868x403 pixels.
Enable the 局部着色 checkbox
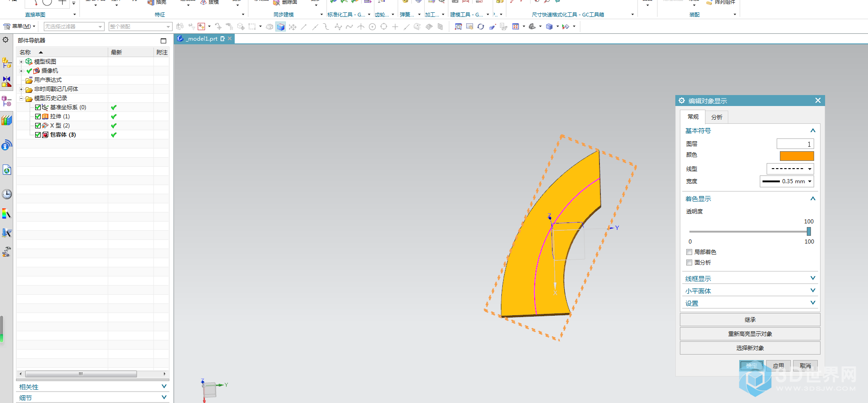point(689,252)
